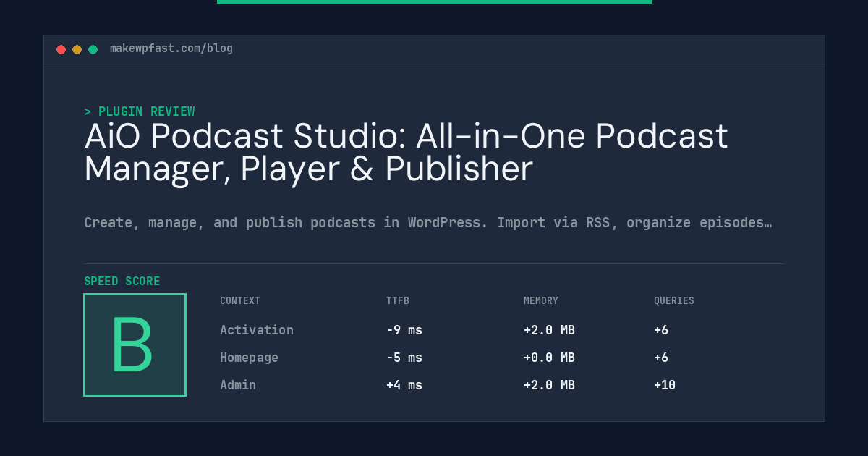Select the Admin row label
This screenshot has height=456, width=868.
pos(238,385)
